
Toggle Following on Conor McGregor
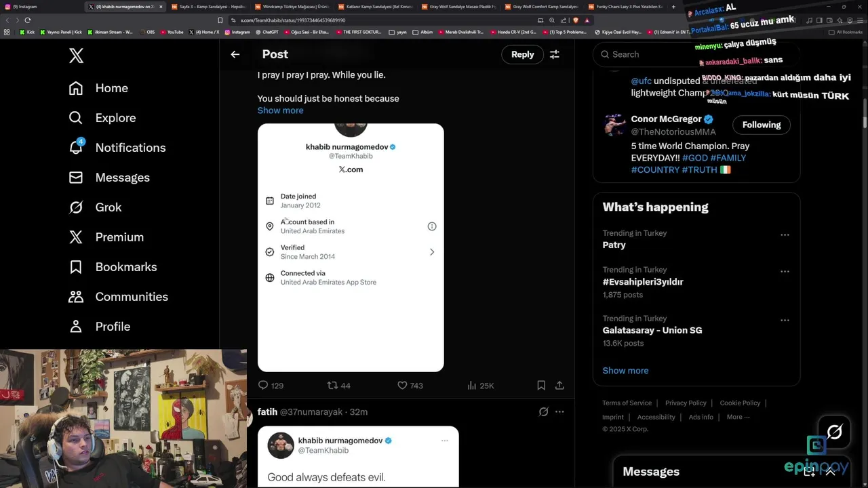(x=761, y=125)
